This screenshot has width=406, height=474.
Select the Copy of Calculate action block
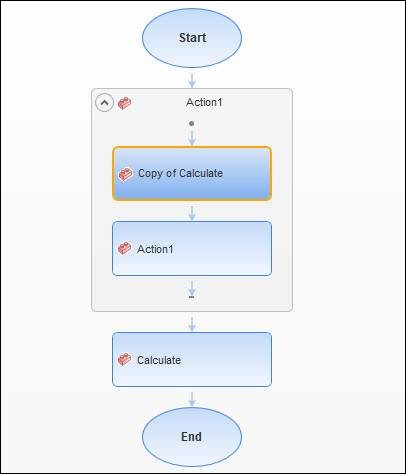coord(192,174)
